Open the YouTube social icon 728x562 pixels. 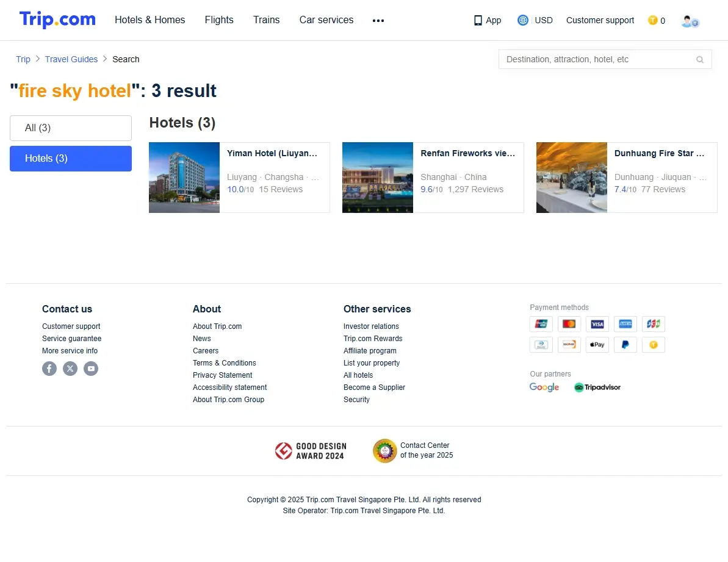coord(91,369)
